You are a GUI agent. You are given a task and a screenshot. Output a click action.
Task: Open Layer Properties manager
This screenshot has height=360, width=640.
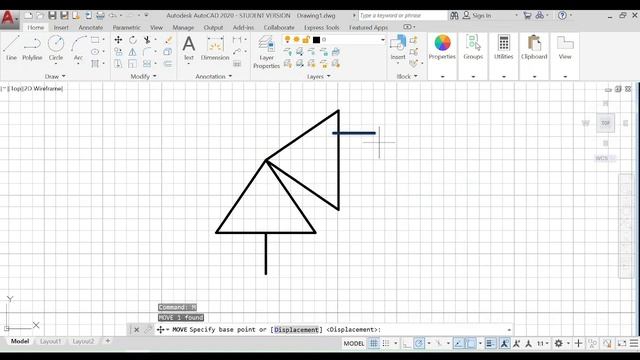(267, 52)
